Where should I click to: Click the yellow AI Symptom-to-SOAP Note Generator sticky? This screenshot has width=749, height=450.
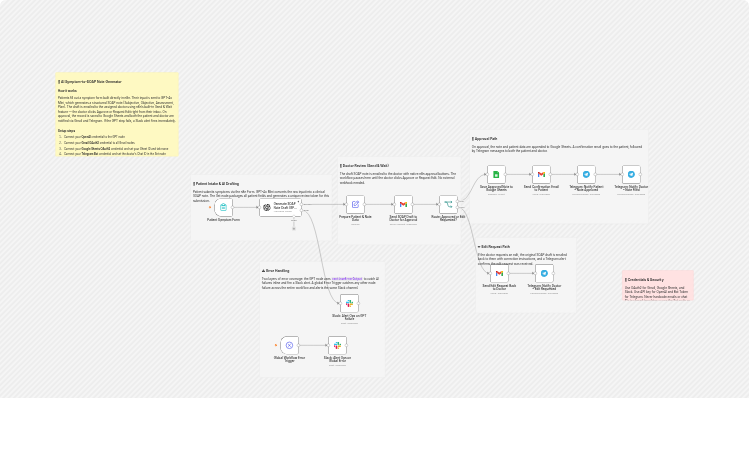tap(117, 115)
